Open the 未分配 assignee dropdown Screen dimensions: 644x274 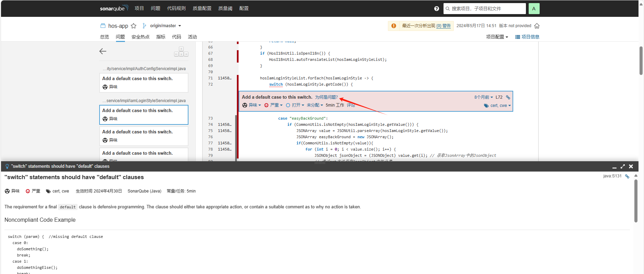click(314, 105)
